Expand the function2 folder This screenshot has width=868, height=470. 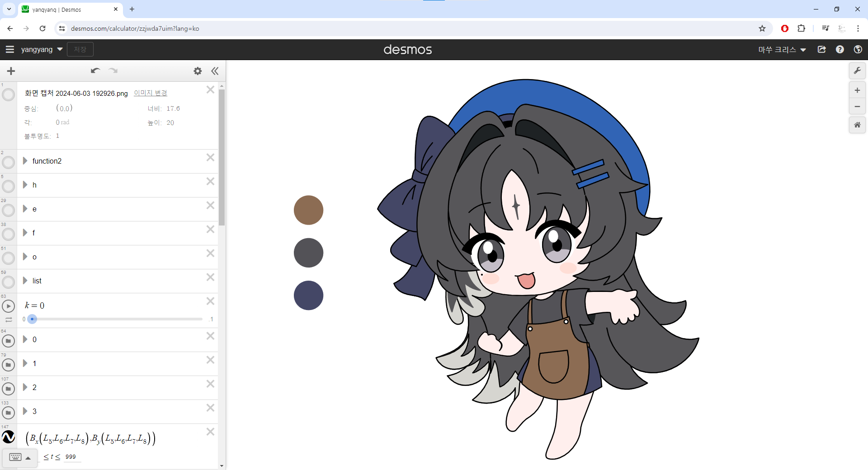pos(25,161)
